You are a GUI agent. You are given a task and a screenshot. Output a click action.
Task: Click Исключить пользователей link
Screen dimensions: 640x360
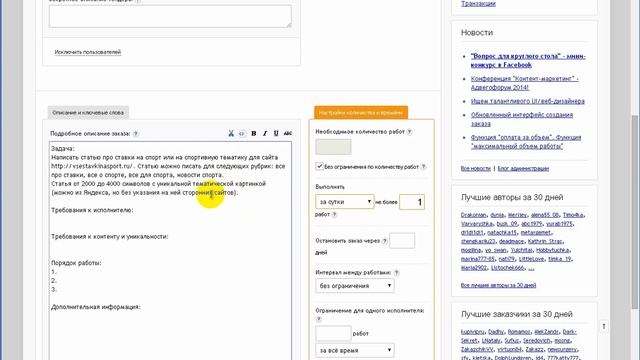(x=88, y=52)
